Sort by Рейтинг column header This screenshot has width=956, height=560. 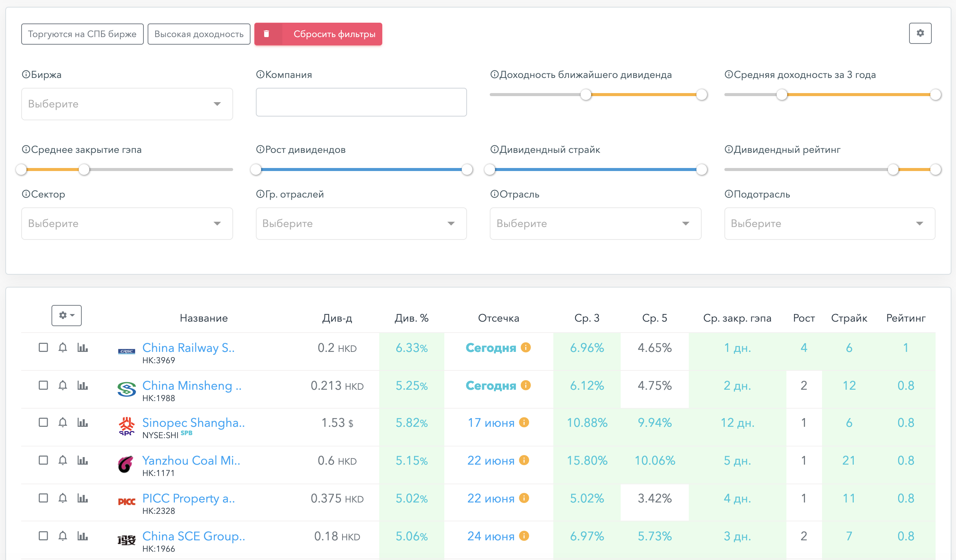point(906,318)
